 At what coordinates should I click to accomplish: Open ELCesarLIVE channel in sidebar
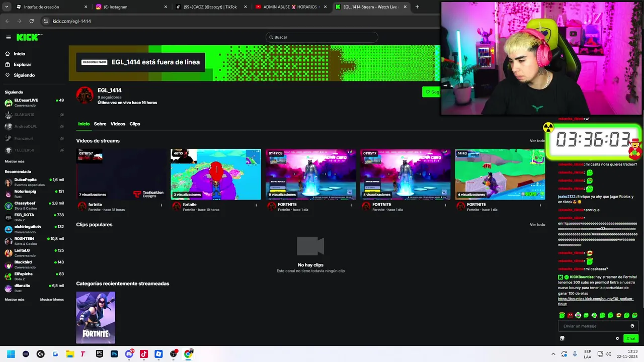point(34,103)
